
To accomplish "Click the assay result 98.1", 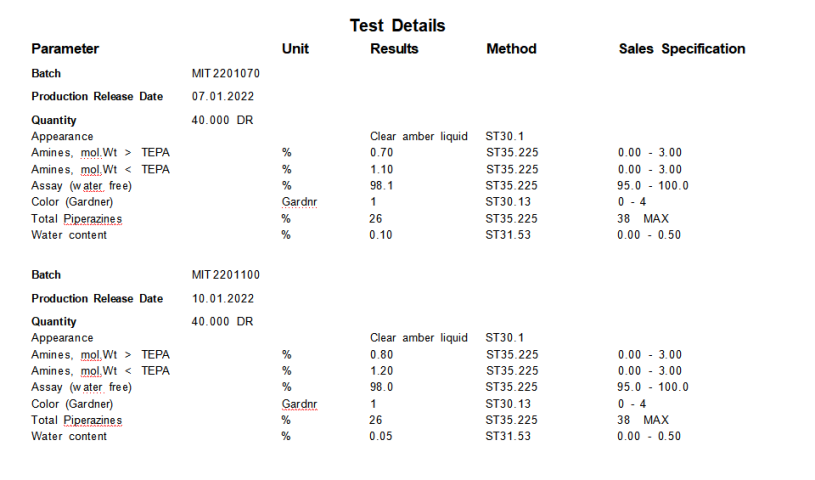I will click(381, 186).
